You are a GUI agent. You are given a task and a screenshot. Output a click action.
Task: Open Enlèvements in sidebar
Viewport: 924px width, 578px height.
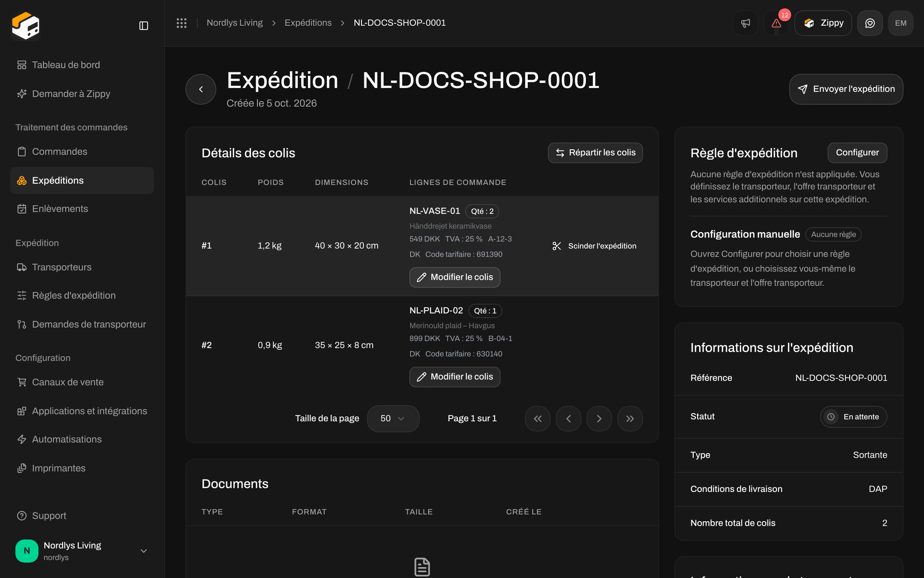82,209
